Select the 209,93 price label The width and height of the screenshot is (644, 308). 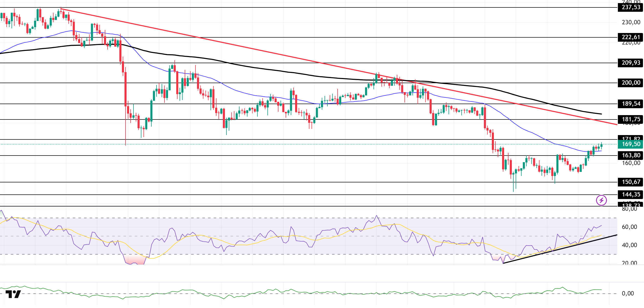(x=631, y=63)
